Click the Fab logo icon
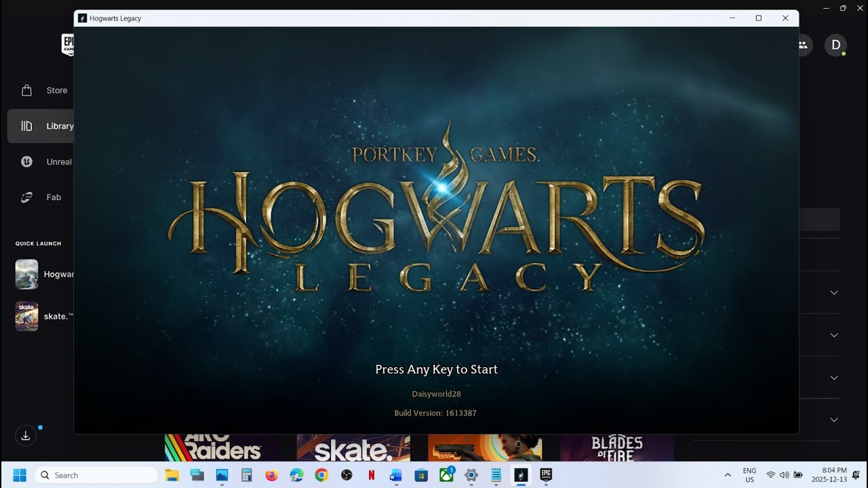 26,197
